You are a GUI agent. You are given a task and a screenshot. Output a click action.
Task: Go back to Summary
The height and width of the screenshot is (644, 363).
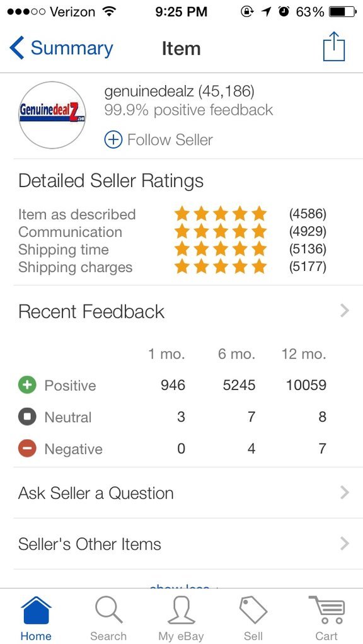61,48
